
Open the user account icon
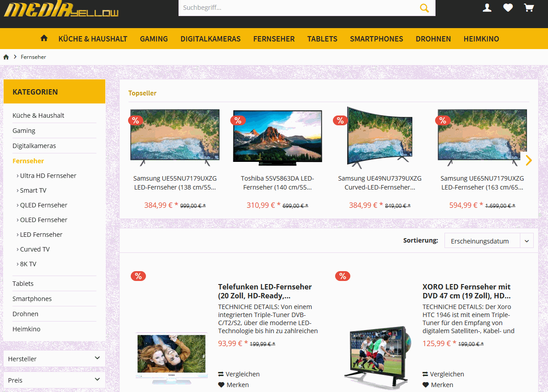(x=487, y=8)
